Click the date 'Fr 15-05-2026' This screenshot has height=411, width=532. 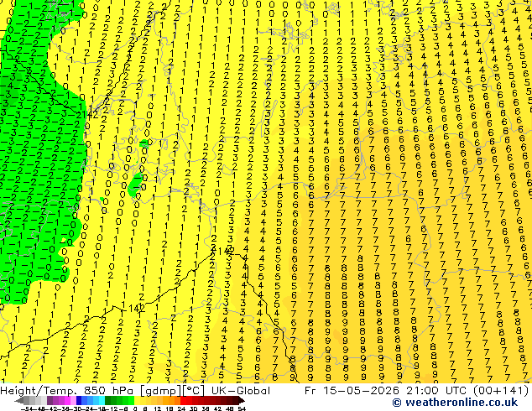pyautogui.click(x=352, y=391)
